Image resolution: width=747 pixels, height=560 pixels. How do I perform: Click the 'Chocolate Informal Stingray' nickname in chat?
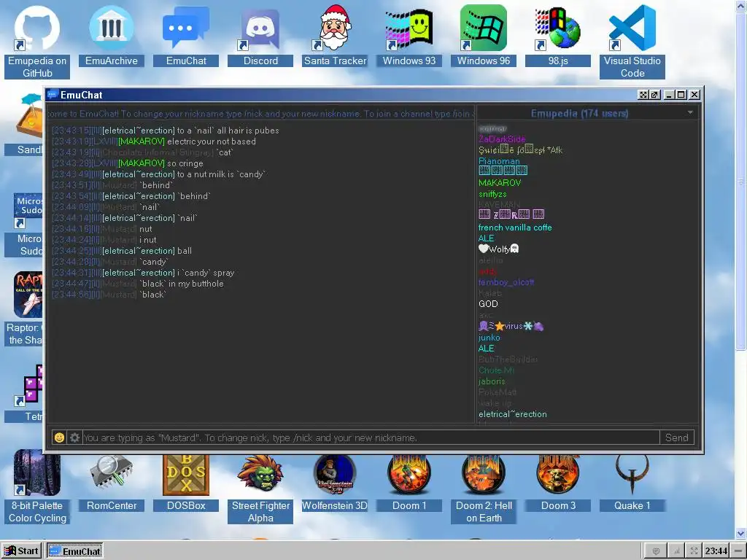158,152
